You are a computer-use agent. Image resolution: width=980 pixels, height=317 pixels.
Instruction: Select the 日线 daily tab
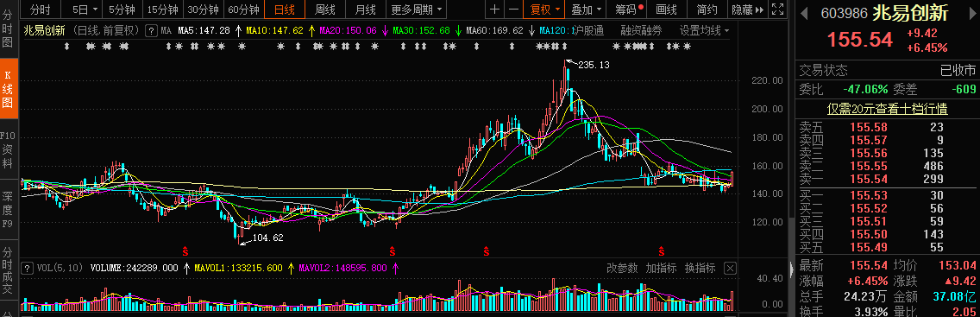pos(285,10)
